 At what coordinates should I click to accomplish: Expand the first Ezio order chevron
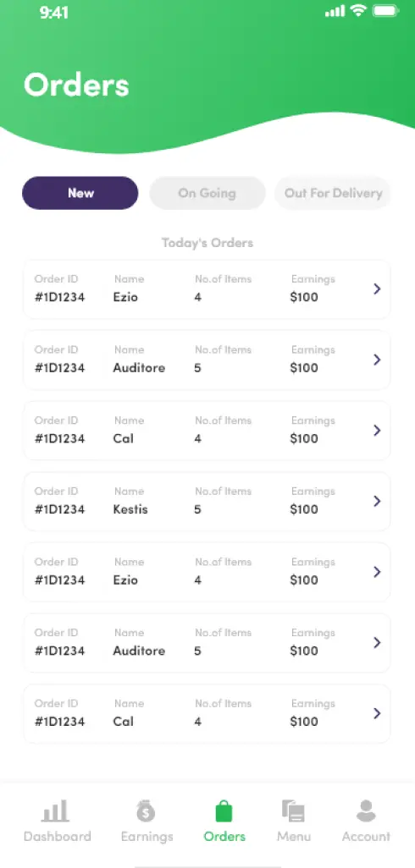[377, 289]
